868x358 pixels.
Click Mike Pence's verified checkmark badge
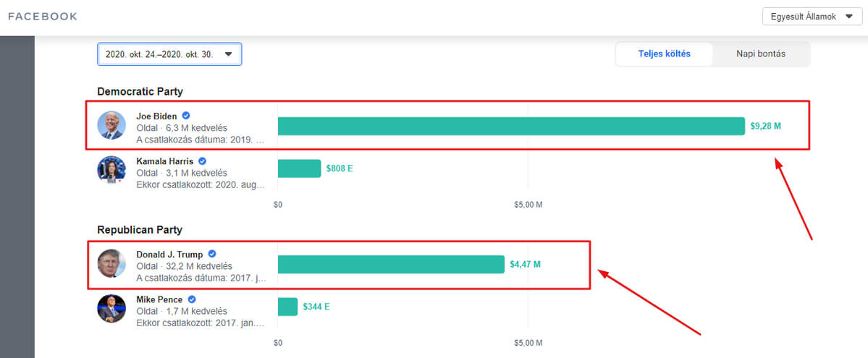(192, 299)
